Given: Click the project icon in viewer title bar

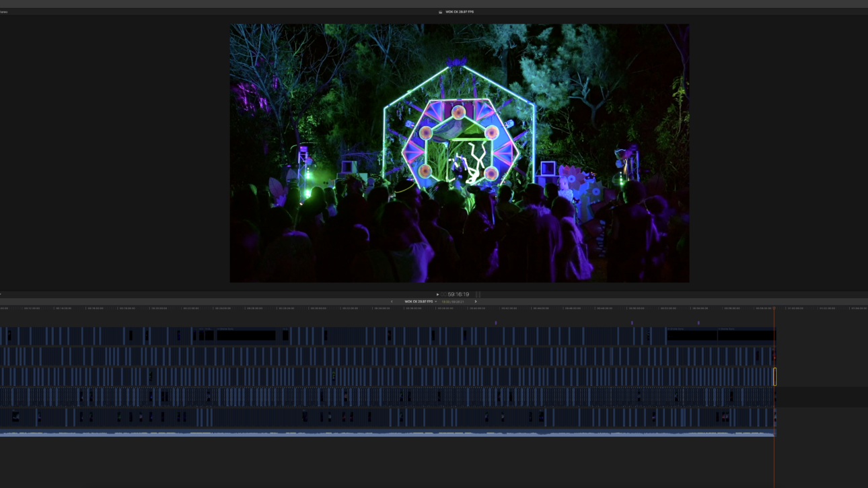Looking at the screenshot, I should tap(440, 12).
